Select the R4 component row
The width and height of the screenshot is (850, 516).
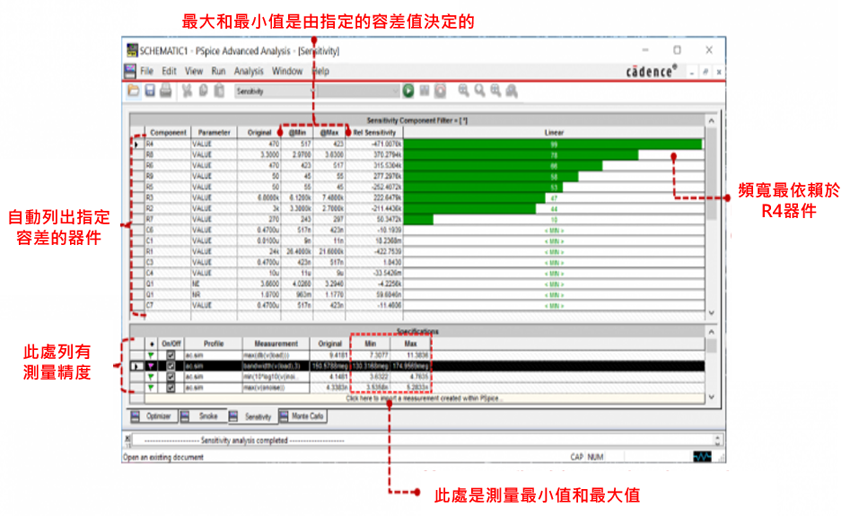click(418, 144)
